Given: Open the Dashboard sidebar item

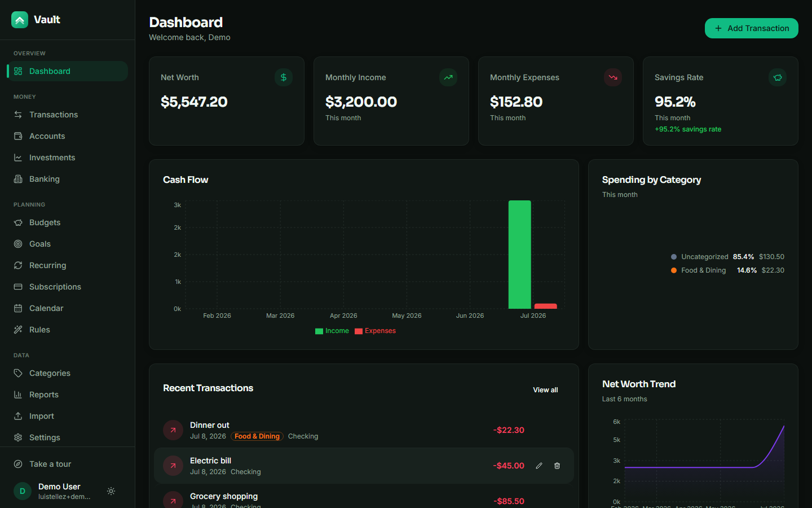Looking at the screenshot, I should pos(68,71).
